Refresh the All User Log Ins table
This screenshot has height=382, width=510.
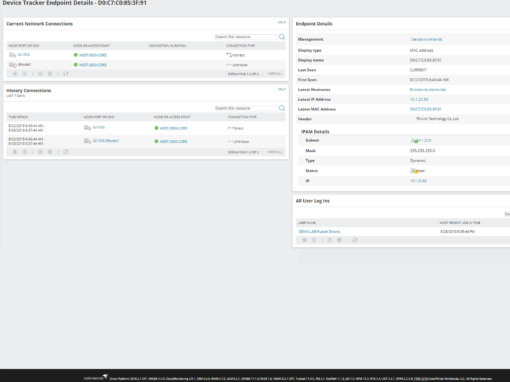pyautogui.click(x=355, y=240)
